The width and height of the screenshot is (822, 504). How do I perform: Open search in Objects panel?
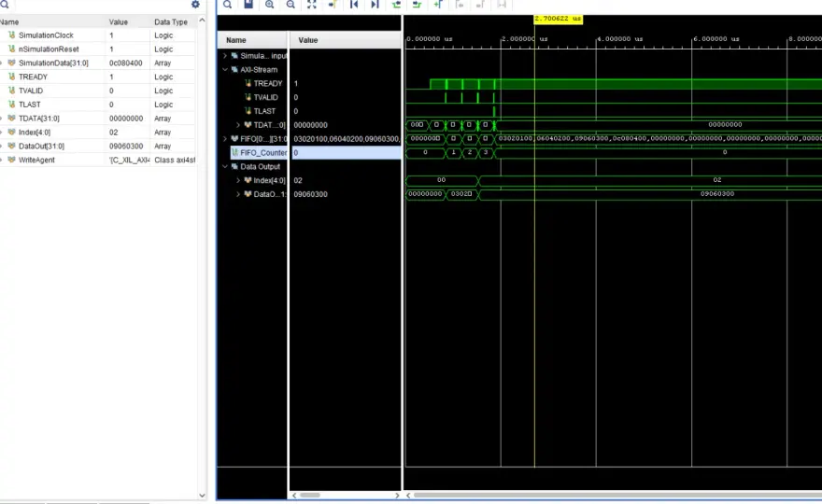[5, 4]
